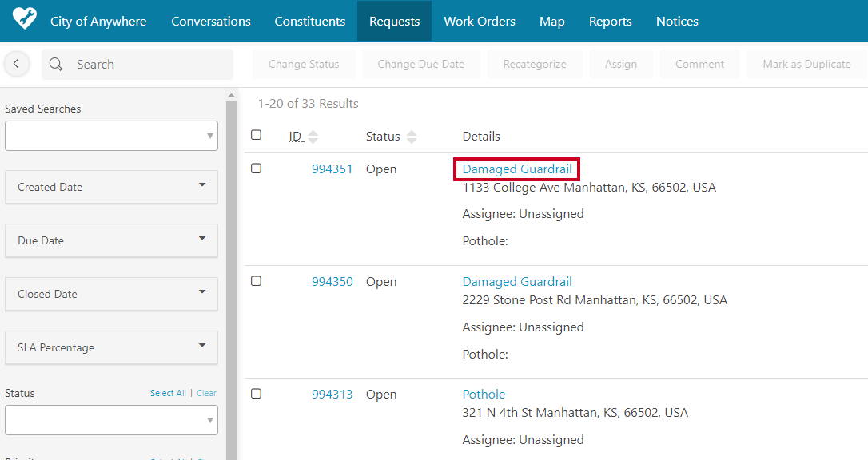
Task: Open request ID 994350
Action: [332, 281]
